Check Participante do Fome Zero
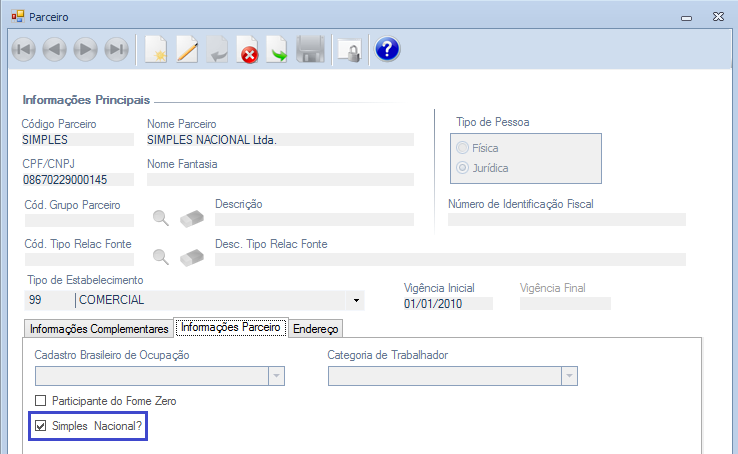Viewport: 738px width, 454px height. (40, 400)
